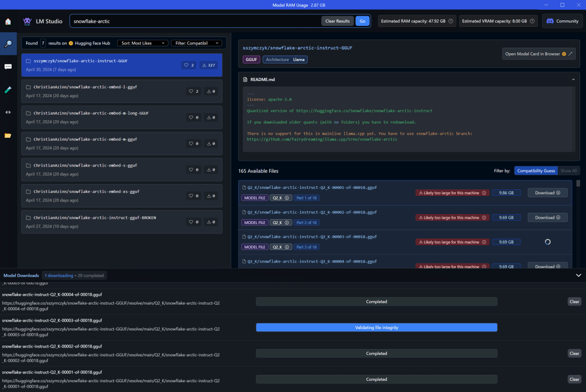The image size is (586, 392).
Task: Click README.md document icon
Action: click(245, 79)
